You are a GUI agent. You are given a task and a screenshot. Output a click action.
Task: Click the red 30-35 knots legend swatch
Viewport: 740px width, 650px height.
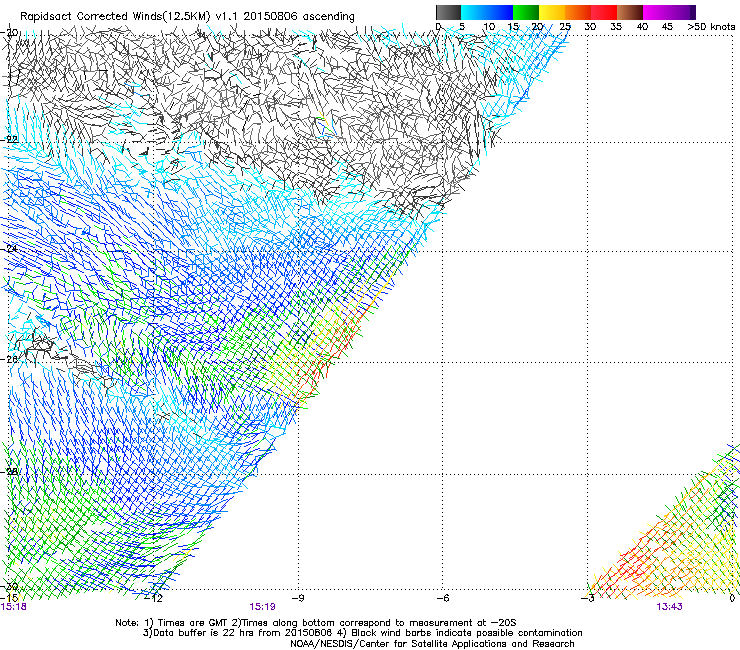[604, 12]
